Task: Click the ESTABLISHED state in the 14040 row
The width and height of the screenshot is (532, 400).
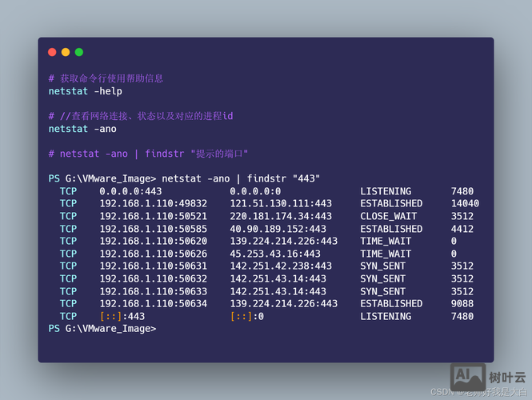Action: [391, 203]
